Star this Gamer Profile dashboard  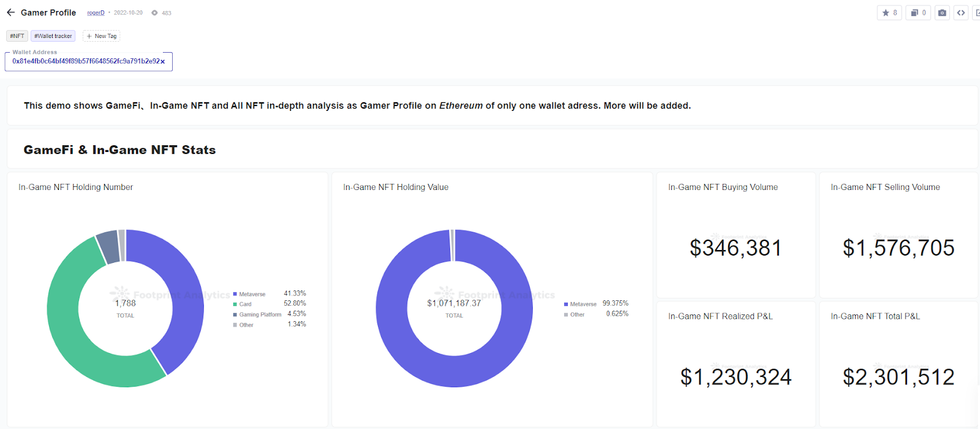point(889,12)
